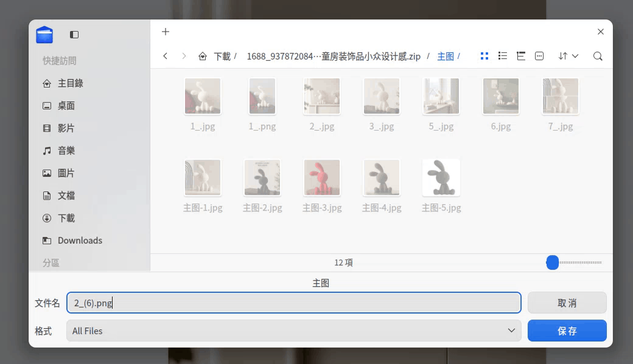Select the 主图-5.jpg thumbnail
Screen dimensions: 633x364
pos(441,178)
